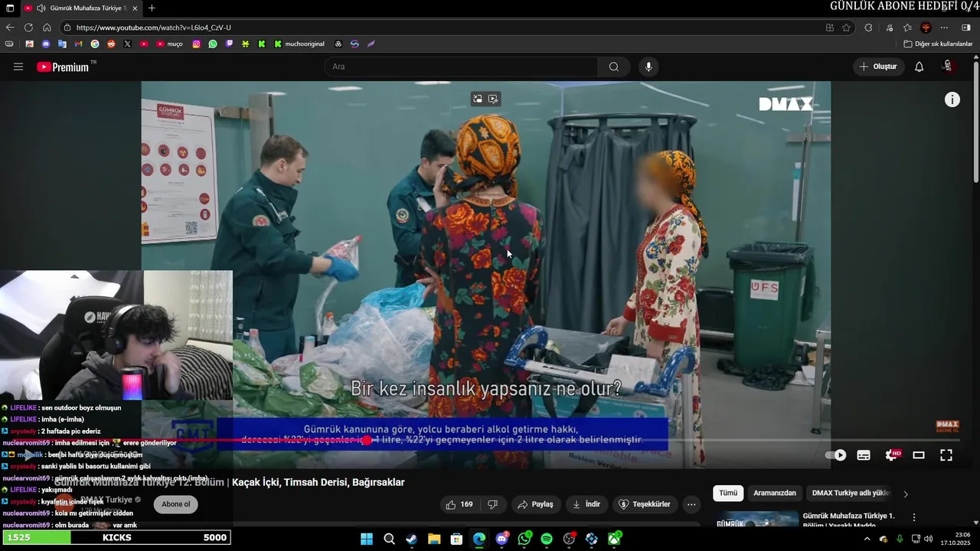The width and height of the screenshot is (980, 551).
Task: Open a new browser tab
Action: pyautogui.click(x=152, y=8)
